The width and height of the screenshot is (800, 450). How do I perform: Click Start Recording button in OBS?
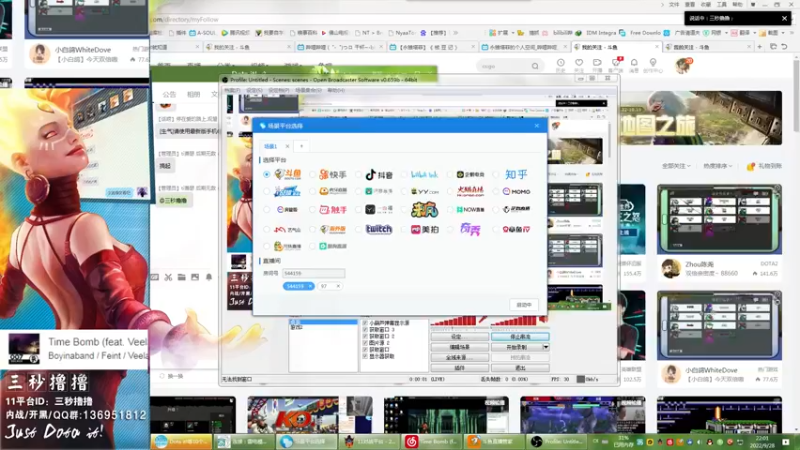coord(516,347)
